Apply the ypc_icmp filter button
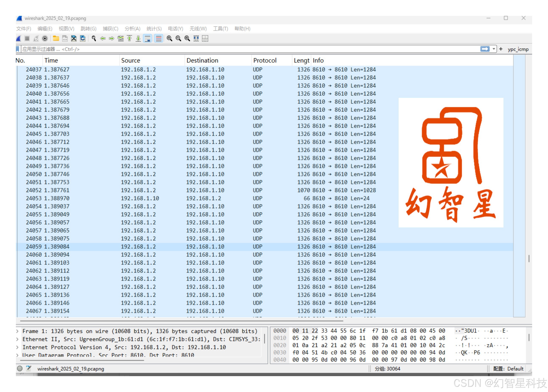This screenshot has height=392, width=548. (x=518, y=49)
